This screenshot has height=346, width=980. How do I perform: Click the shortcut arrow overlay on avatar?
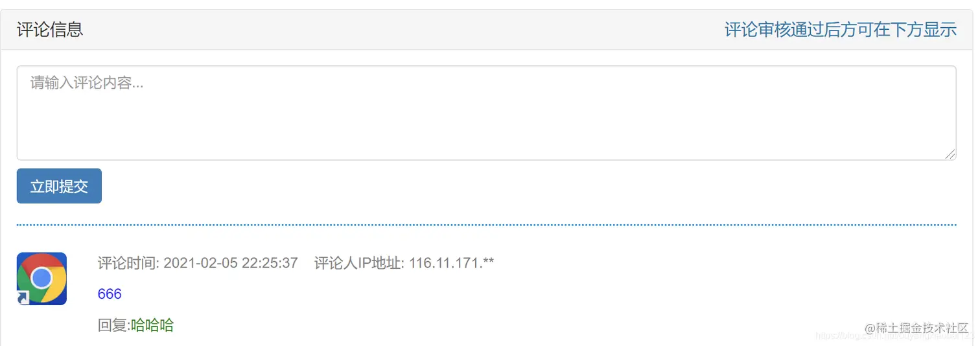23,298
